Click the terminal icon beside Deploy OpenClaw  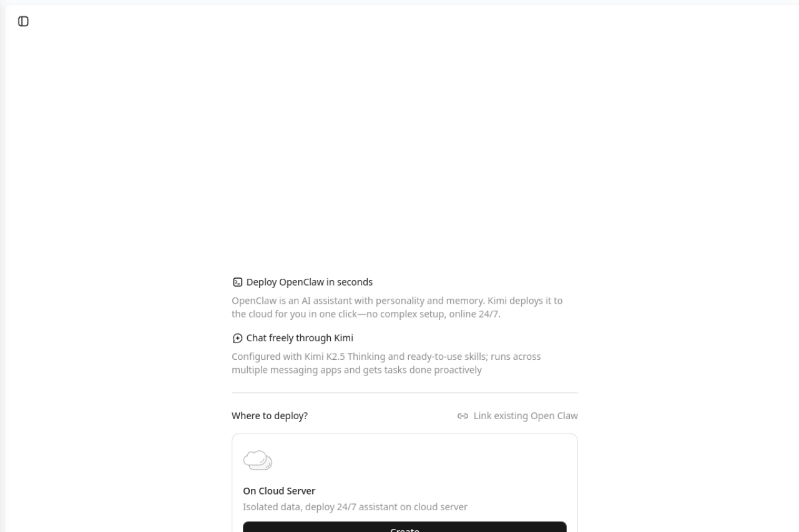[237, 282]
